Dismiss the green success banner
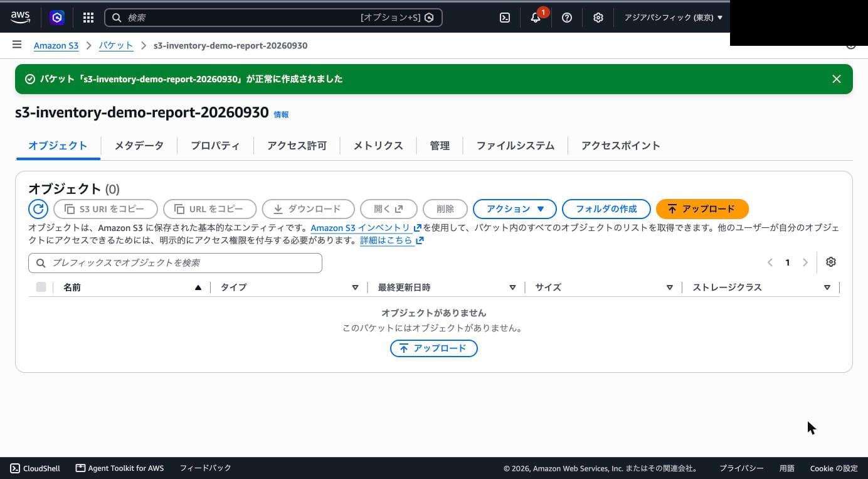Viewport: 868px width, 479px height. pos(837,79)
